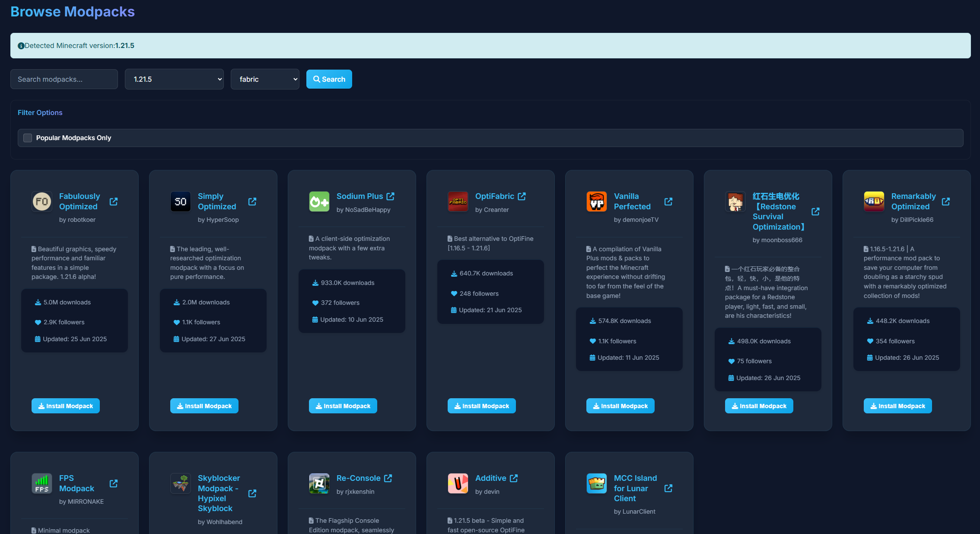Click the by moonboss666 author text
Screen dimensions: 980x534
[x=777, y=240]
